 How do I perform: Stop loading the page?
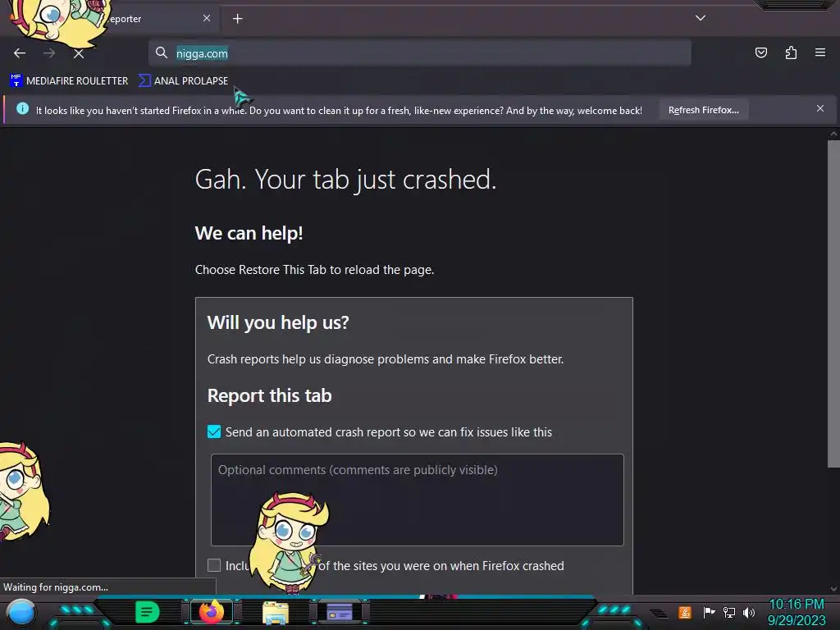coord(79,53)
